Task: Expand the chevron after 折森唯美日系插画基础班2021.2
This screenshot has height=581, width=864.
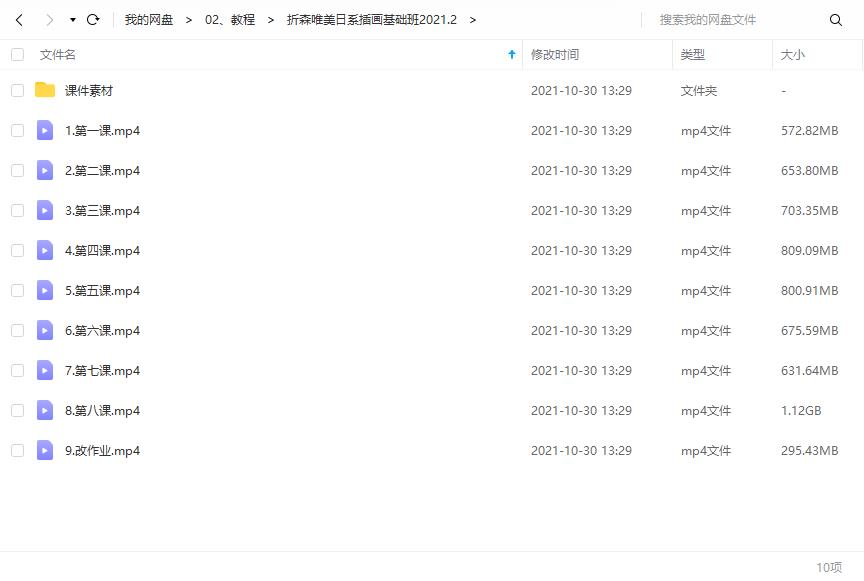Action: tap(473, 20)
